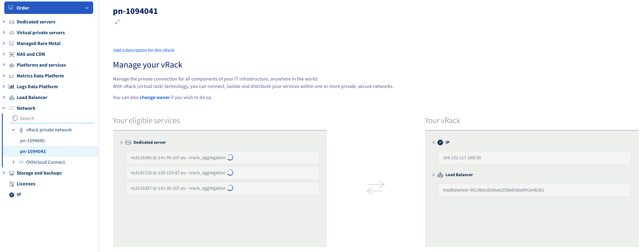The height and width of the screenshot is (252, 644).
Task: Open the Licenses menu item
Action: (26, 184)
